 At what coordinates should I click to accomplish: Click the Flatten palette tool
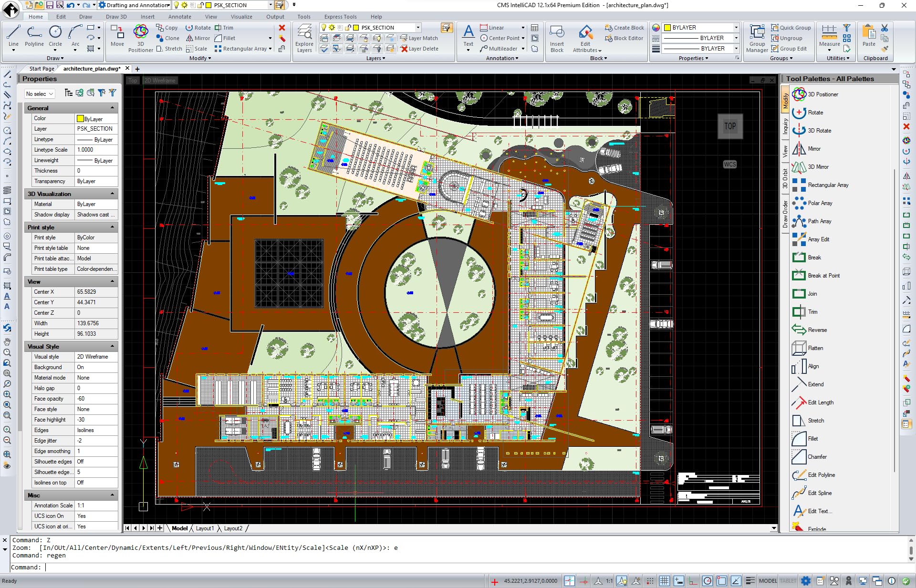[x=807, y=348]
